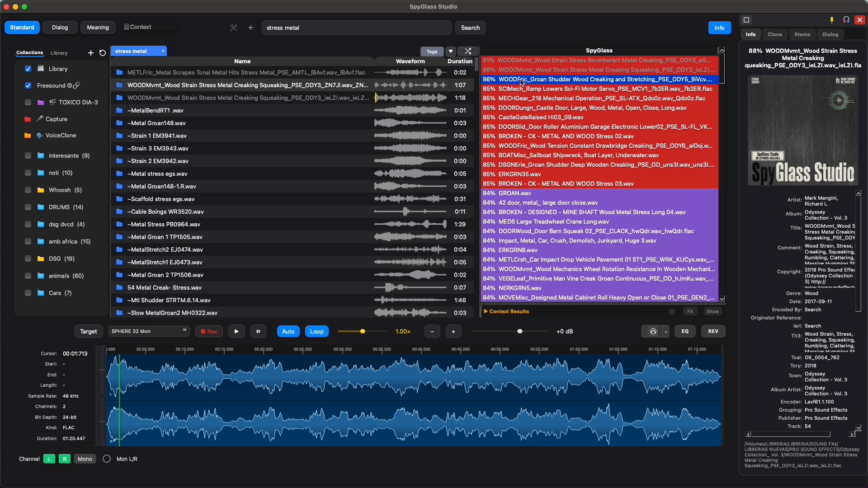Switch to the Meaning search mode
The height and width of the screenshot is (488, 868).
pos(98,28)
